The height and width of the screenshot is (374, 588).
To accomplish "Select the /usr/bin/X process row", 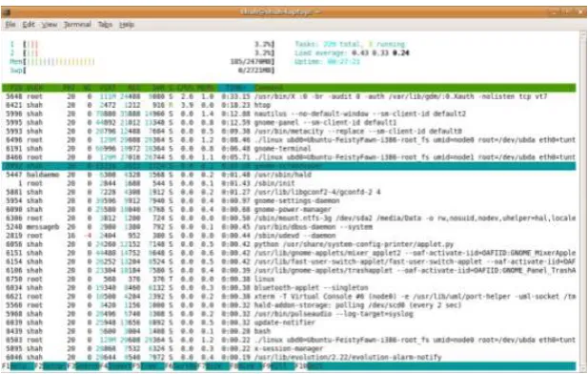I will click(289, 96).
